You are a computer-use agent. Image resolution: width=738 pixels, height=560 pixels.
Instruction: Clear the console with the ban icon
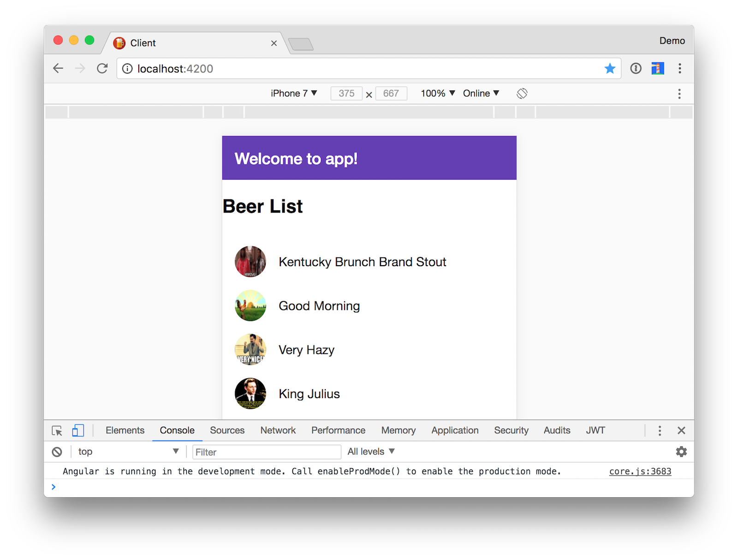[x=57, y=452]
